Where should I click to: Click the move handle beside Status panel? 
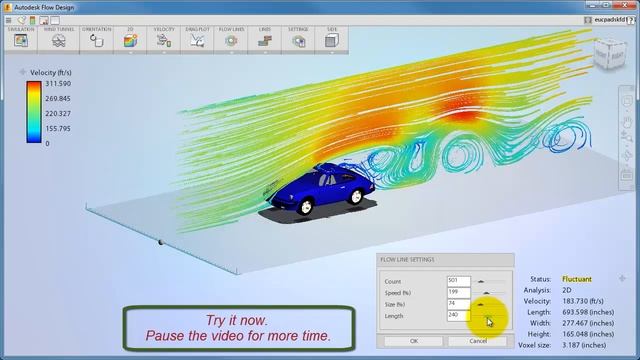(622, 279)
